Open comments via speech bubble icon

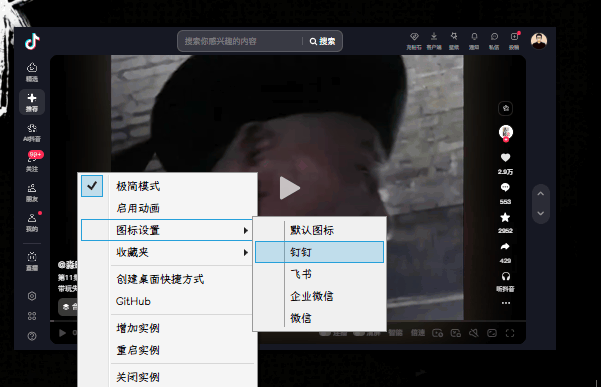click(505, 187)
